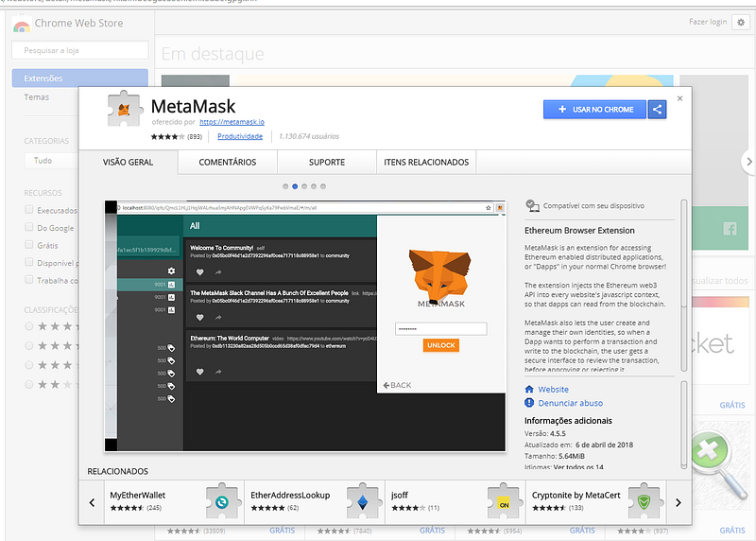Click the MyEtherWallet extension icon
The image size is (756, 541).
coord(222,502)
